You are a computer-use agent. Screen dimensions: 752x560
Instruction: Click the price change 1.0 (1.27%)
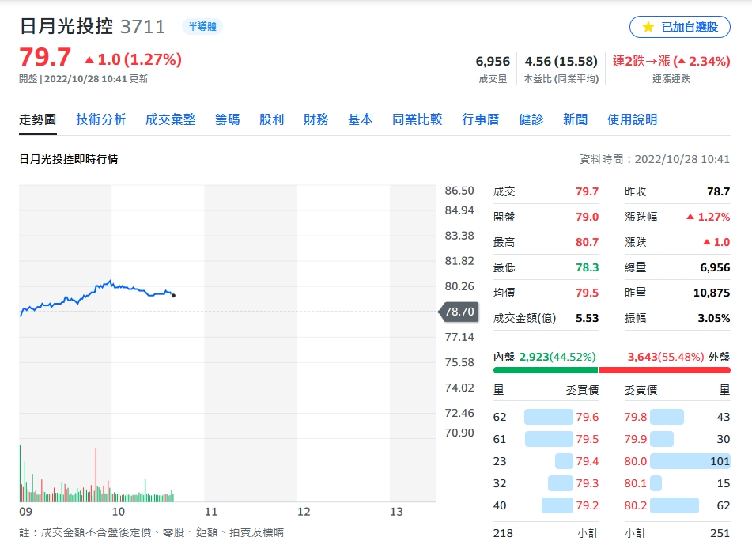[x=134, y=59]
